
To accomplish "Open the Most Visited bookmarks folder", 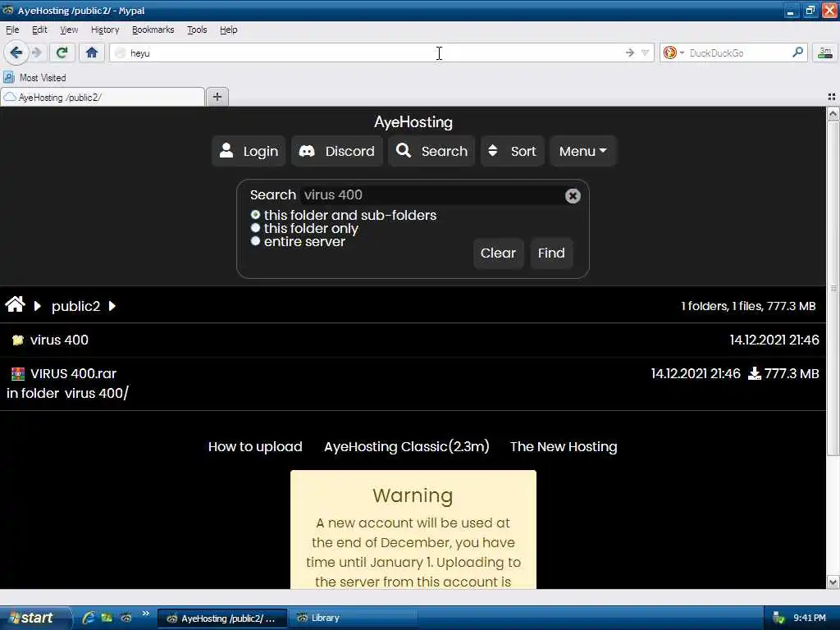I will [34, 78].
